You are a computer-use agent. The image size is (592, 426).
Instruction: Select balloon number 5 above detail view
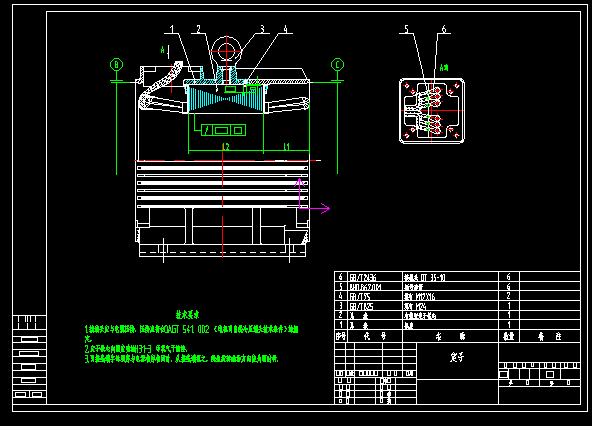coord(407,29)
